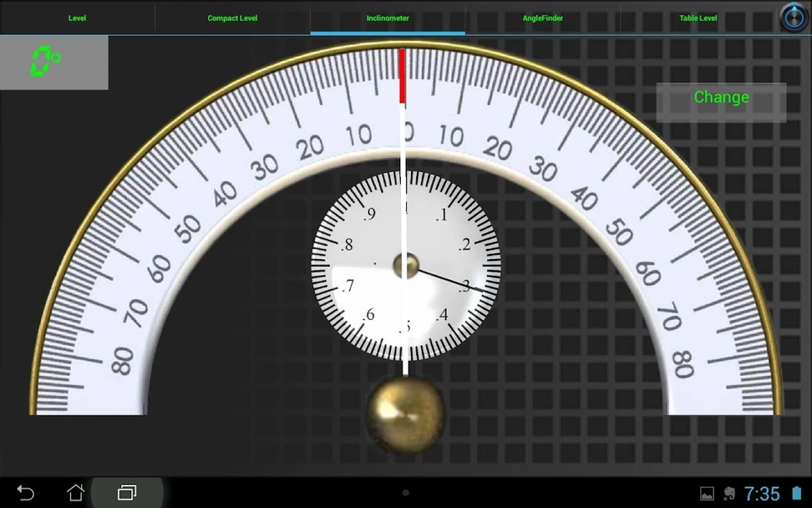Select the Inclinometer tab
Screen dimensions: 812x508
tap(387, 18)
